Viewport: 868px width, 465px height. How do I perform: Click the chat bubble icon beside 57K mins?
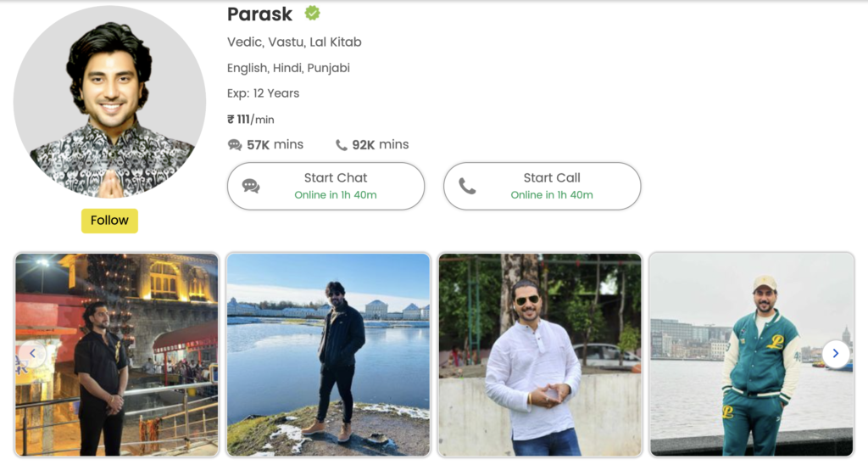tap(235, 145)
